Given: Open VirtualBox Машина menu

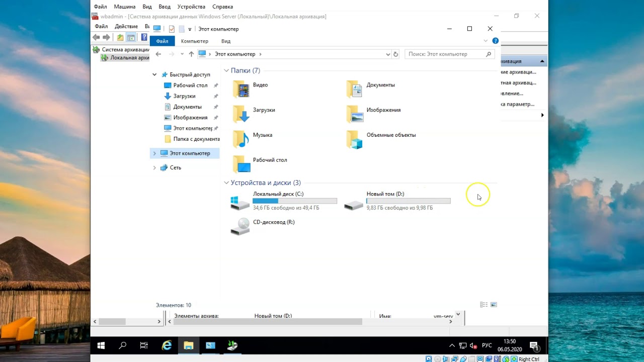Looking at the screenshot, I should pos(124,7).
